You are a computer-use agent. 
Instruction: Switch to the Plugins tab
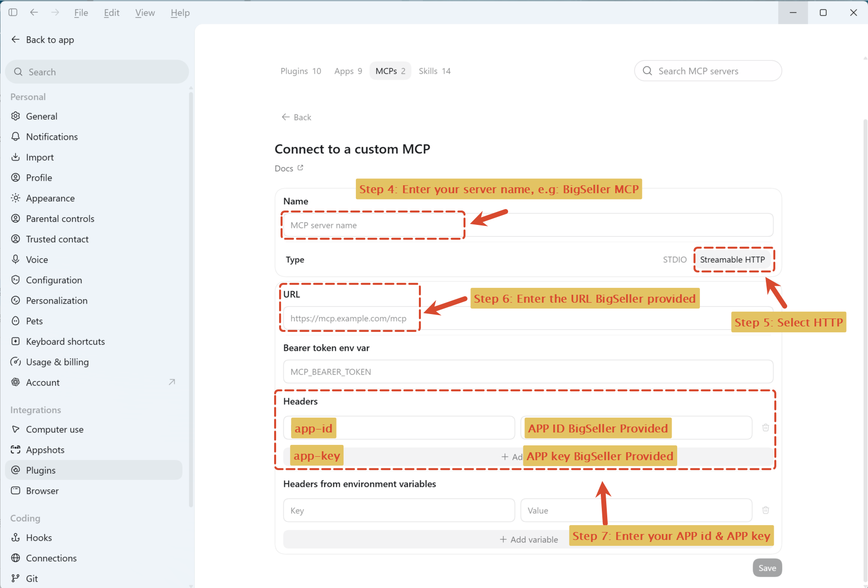coord(301,71)
